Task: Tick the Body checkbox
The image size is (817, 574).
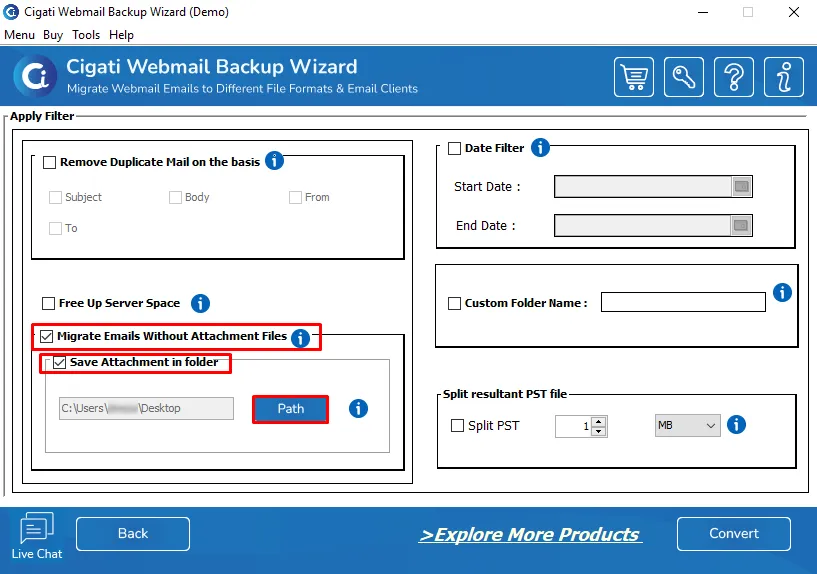Action: point(176,197)
